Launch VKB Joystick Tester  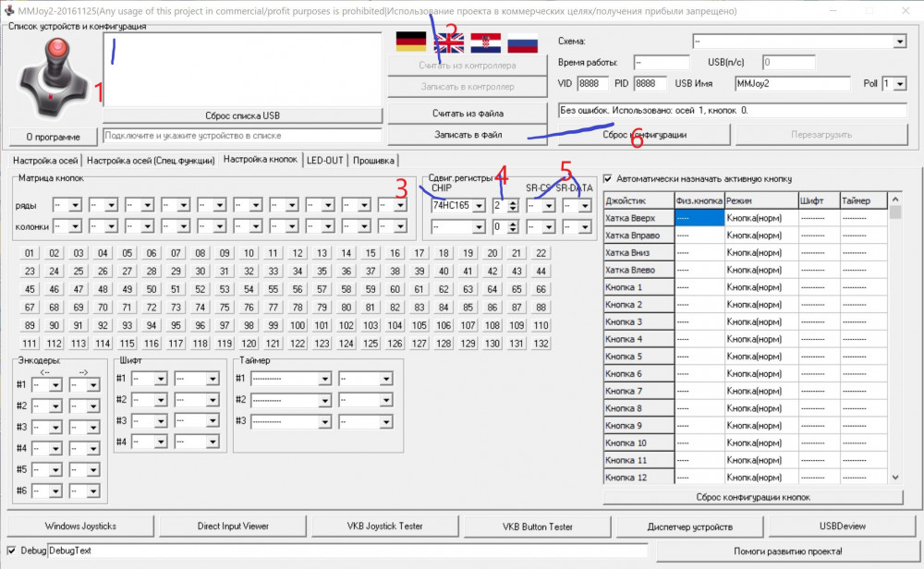(384, 527)
